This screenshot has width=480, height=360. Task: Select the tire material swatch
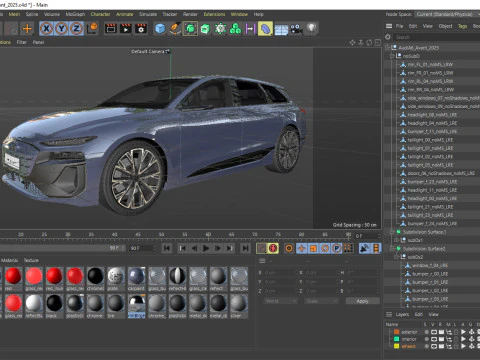[116, 306]
